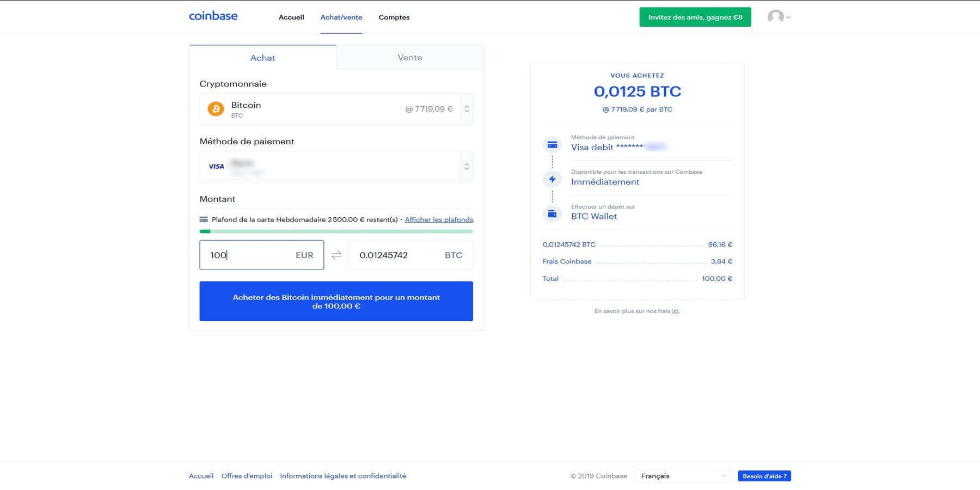This screenshot has height=490, width=980.
Task: Click the swap arrows between EUR and BTC
Action: tap(336, 255)
